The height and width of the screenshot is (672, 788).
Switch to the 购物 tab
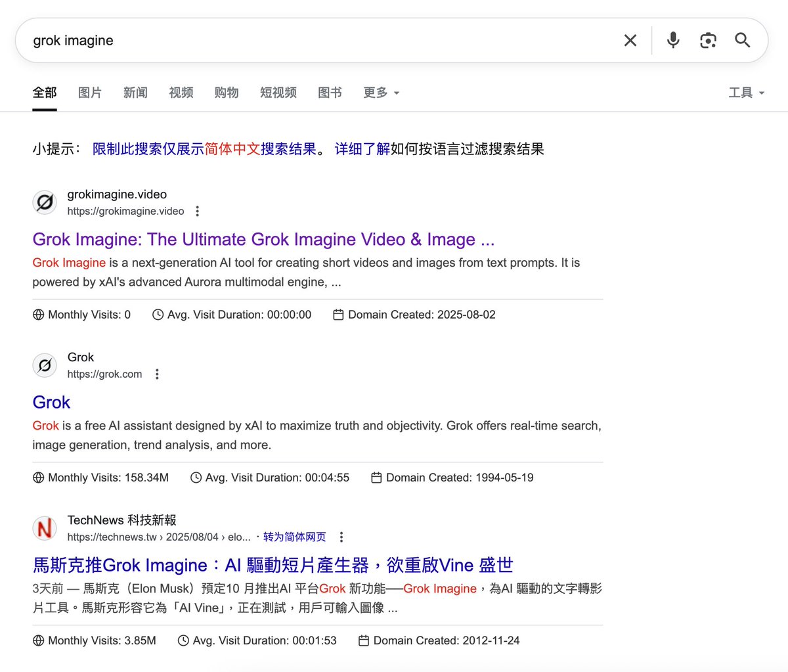(227, 93)
